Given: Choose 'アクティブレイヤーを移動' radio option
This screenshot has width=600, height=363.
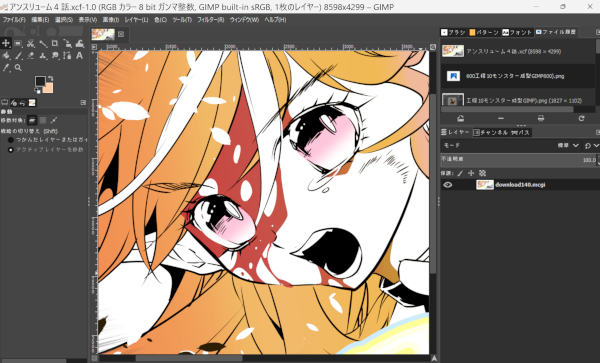Looking at the screenshot, I should (x=46, y=150).
